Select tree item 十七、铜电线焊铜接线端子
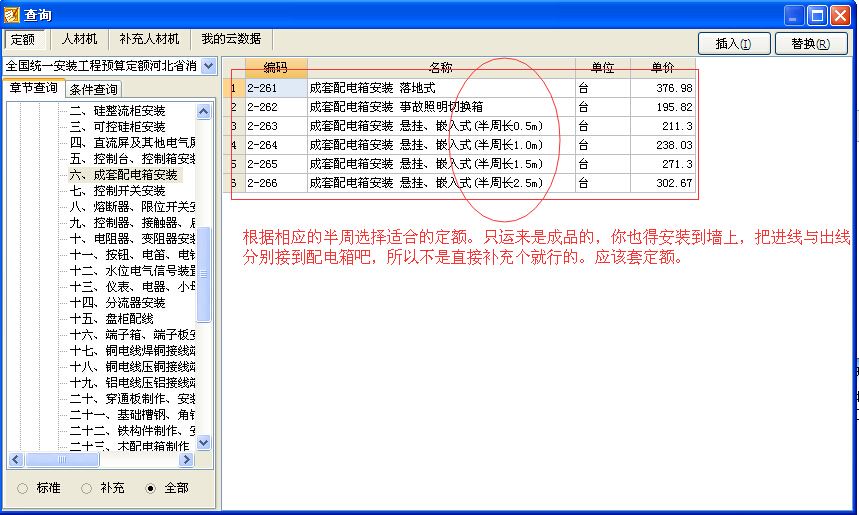859x515 pixels. [x=132, y=350]
